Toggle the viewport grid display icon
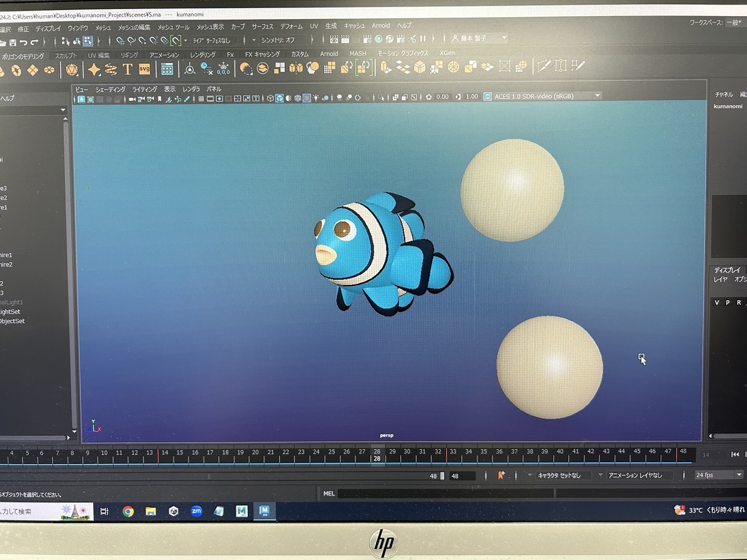The width and height of the screenshot is (747, 560). click(x=201, y=99)
